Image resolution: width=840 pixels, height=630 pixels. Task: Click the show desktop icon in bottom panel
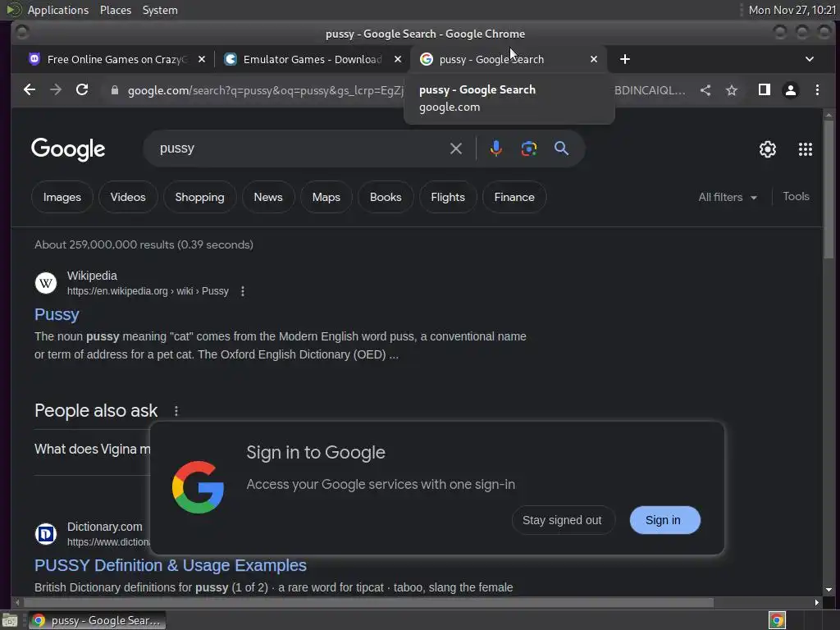coord(10,621)
